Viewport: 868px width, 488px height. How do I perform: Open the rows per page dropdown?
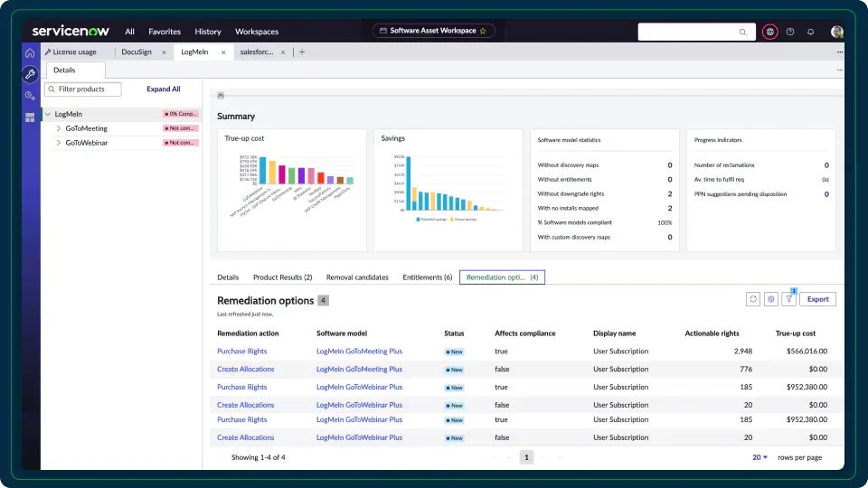[x=759, y=457]
